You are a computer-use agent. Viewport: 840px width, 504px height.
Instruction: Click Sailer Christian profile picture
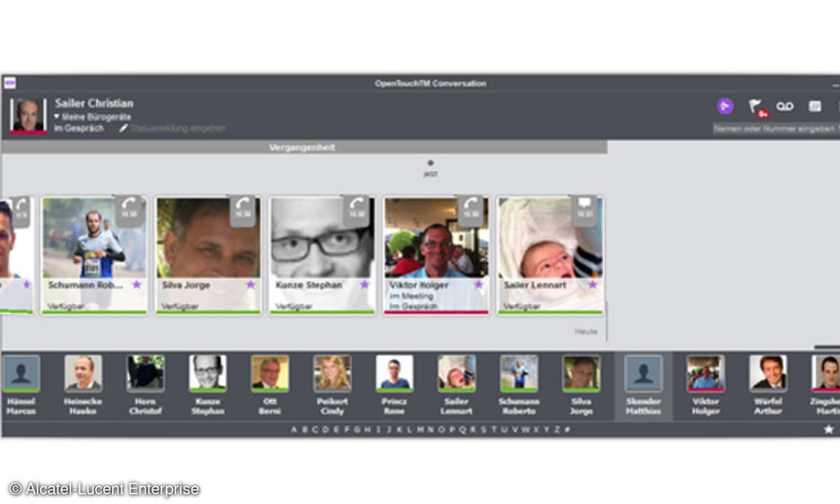(29, 115)
